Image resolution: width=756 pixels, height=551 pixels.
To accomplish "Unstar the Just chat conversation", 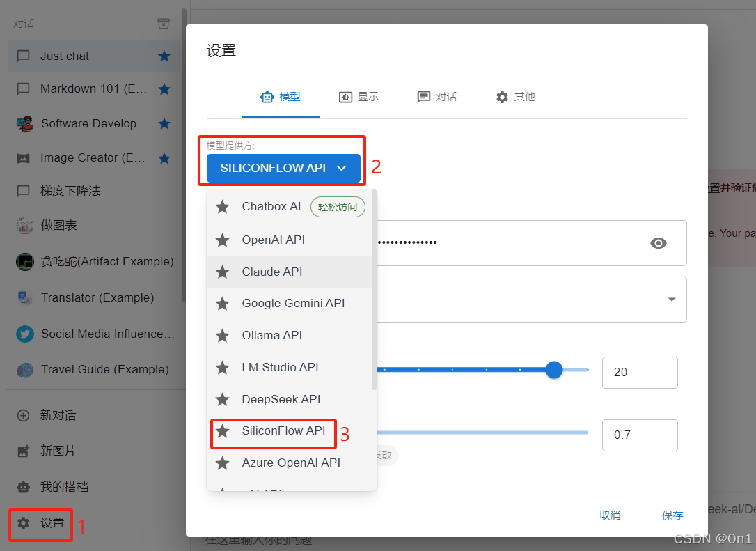I will [164, 56].
